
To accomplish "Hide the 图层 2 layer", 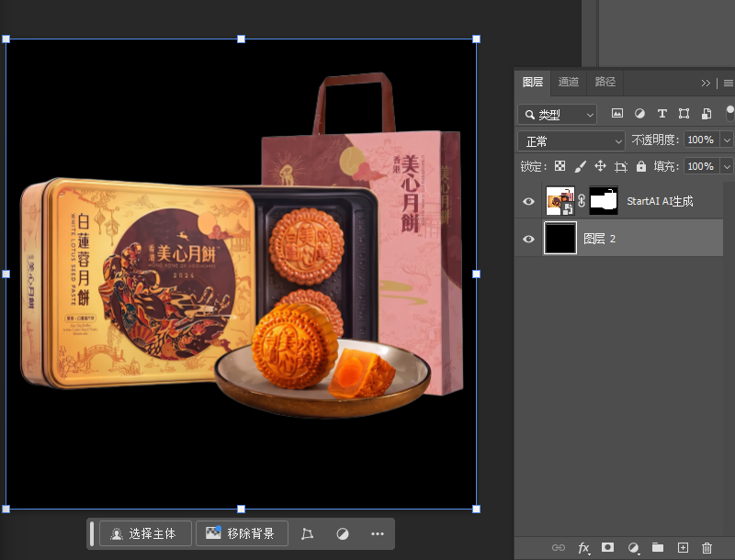I will click(x=528, y=239).
